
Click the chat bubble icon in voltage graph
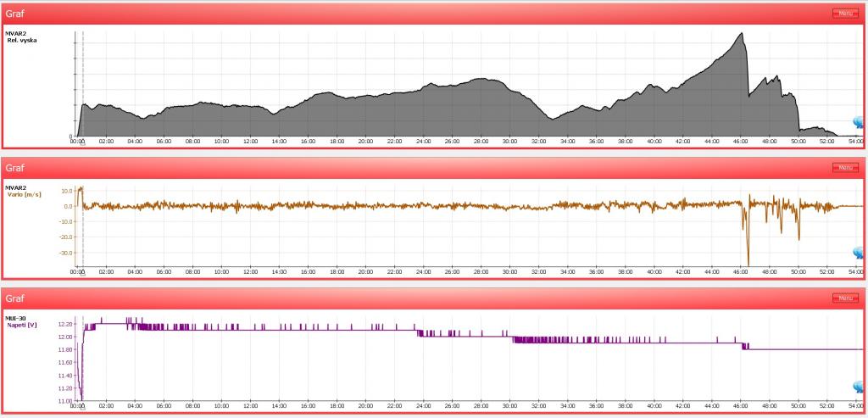(858, 387)
